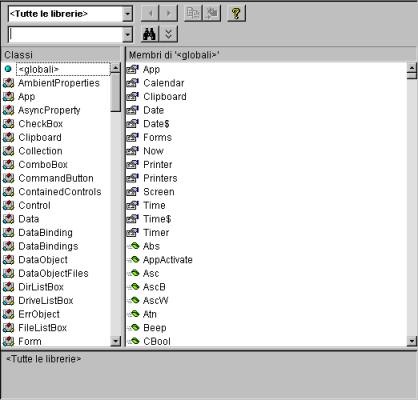This screenshot has width=418, height=400.
Task: Select the FileListBox class
Action: [42, 328]
